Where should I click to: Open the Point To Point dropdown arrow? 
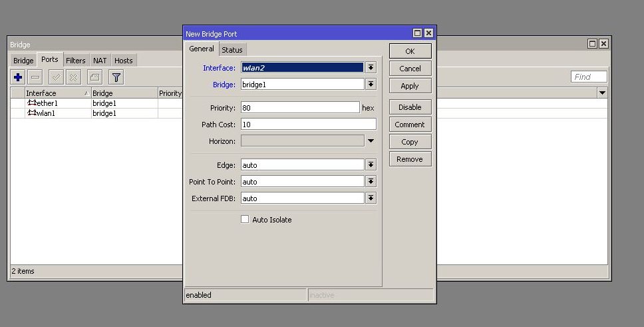pyautogui.click(x=371, y=181)
